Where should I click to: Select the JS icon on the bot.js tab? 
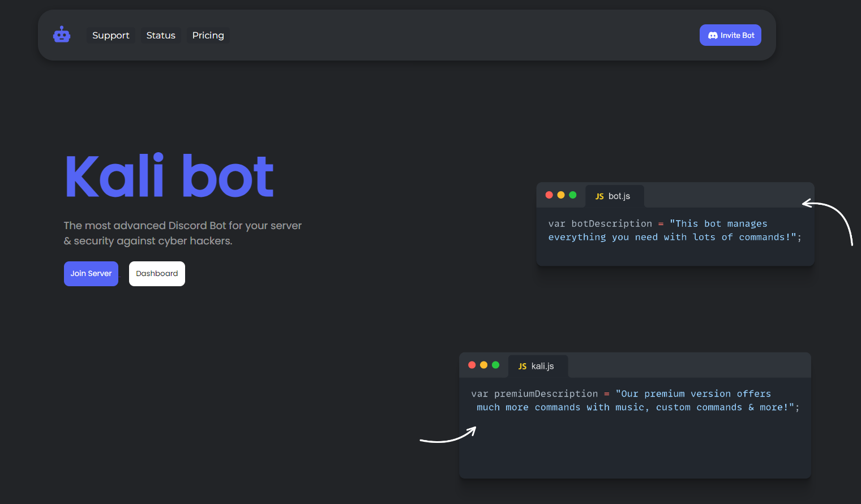point(599,196)
